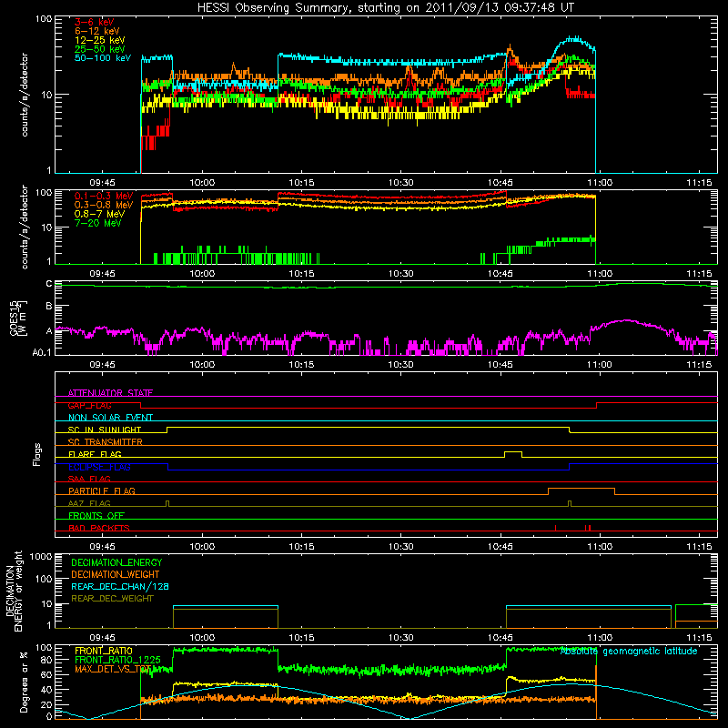
Task: Select the DECIMATION_ENERGY legend label
Action: pyautogui.click(x=116, y=562)
